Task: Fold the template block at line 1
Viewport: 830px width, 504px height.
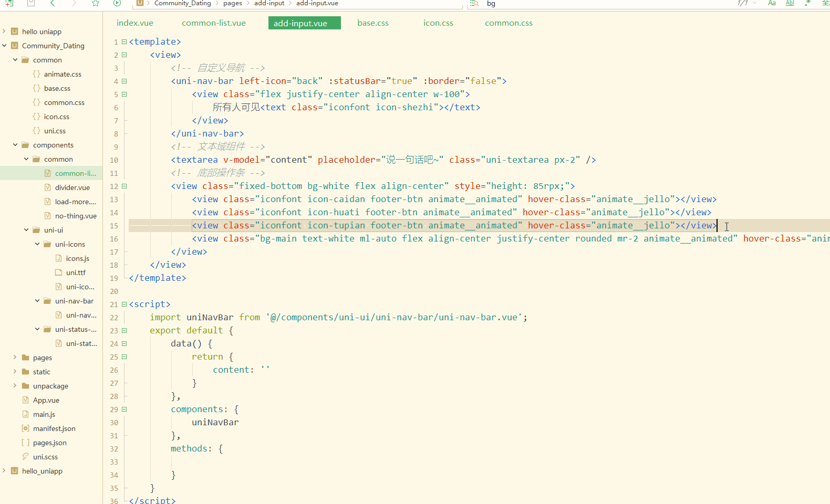Action: click(x=124, y=41)
